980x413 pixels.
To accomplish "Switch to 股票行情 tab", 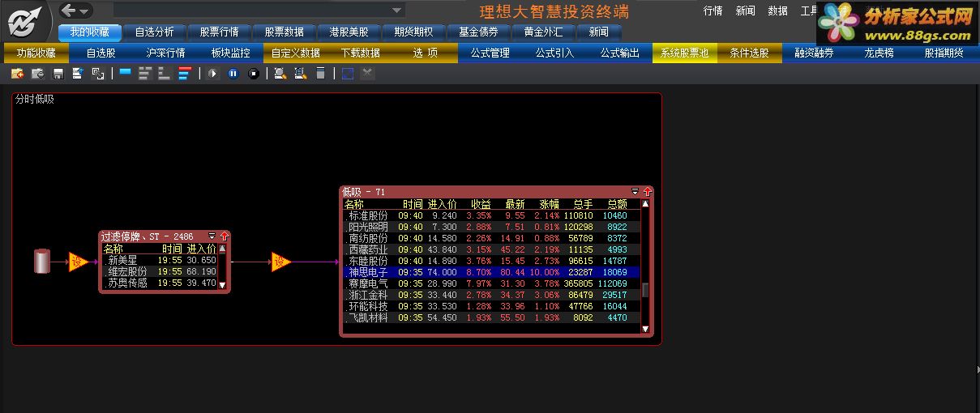I will [x=219, y=32].
